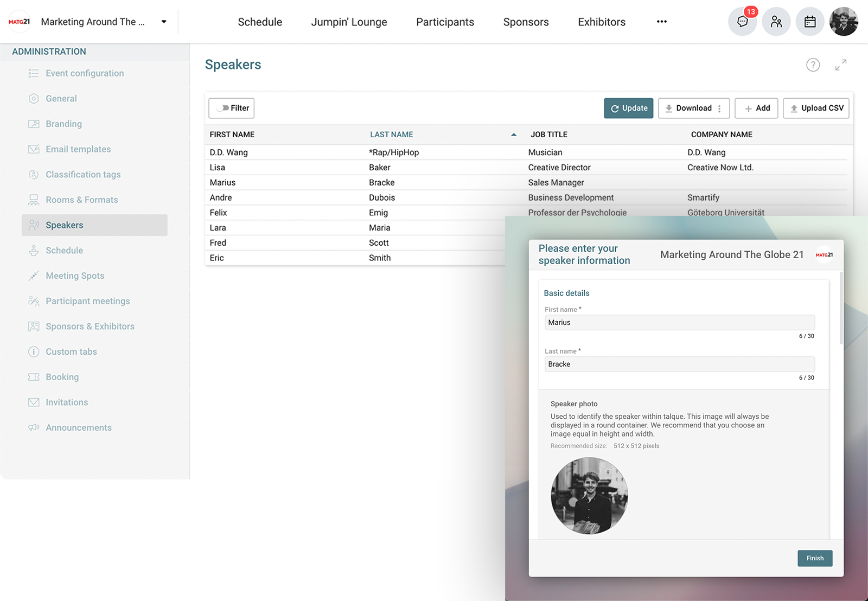Open Download options three-dot menu

coord(719,108)
